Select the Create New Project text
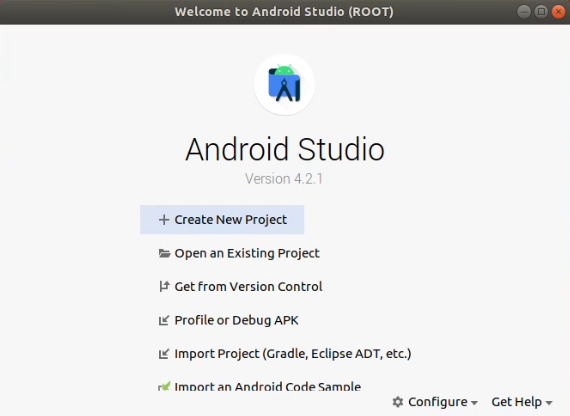The height and width of the screenshot is (416, 570). coord(231,220)
